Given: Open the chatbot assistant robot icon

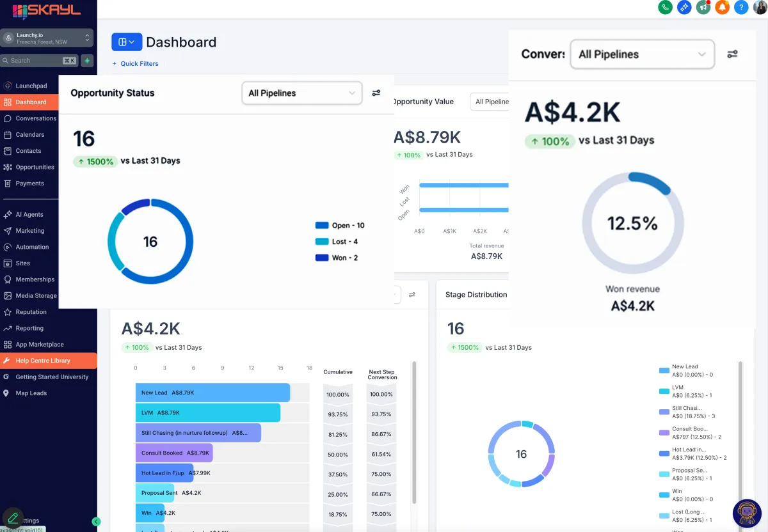Looking at the screenshot, I should [746, 513].
